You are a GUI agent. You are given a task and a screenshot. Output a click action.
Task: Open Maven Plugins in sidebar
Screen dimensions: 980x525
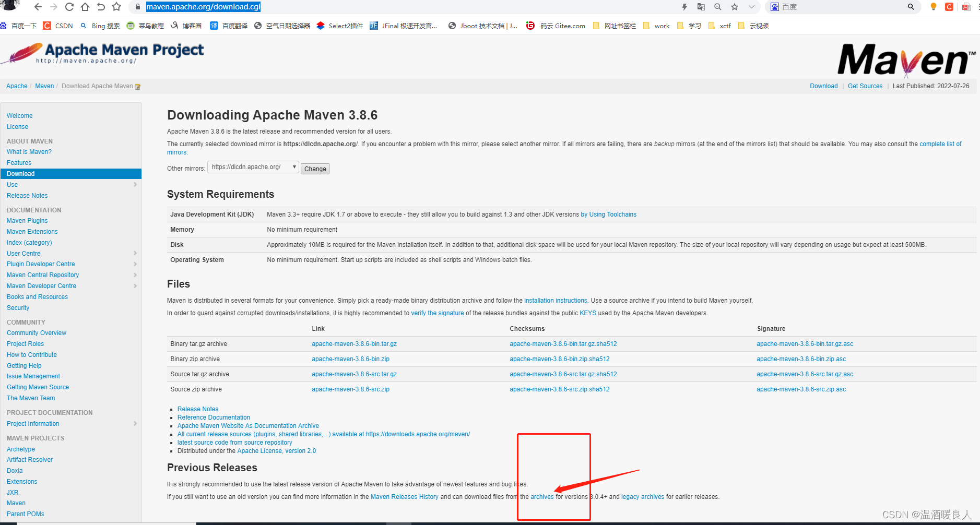pos(27,221)
